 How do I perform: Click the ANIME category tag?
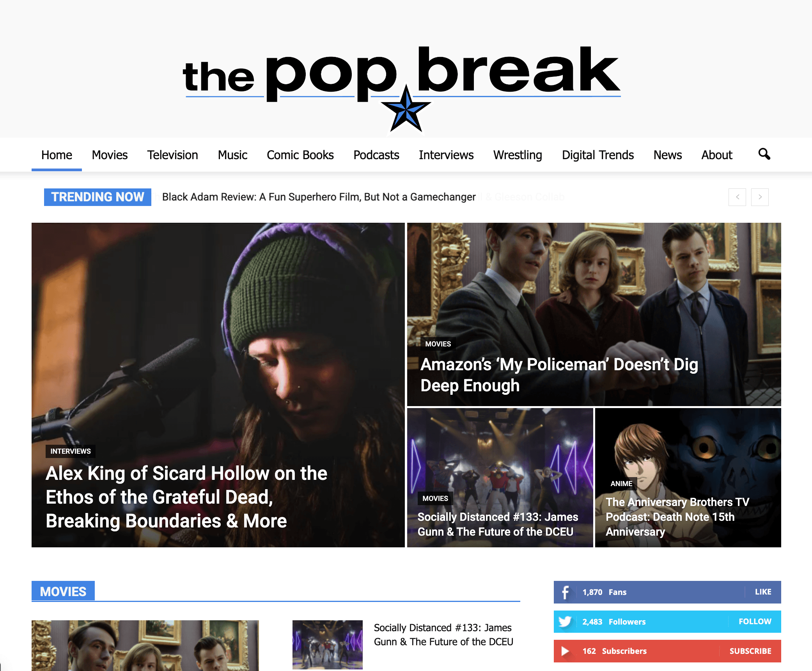tap(621, 484)
